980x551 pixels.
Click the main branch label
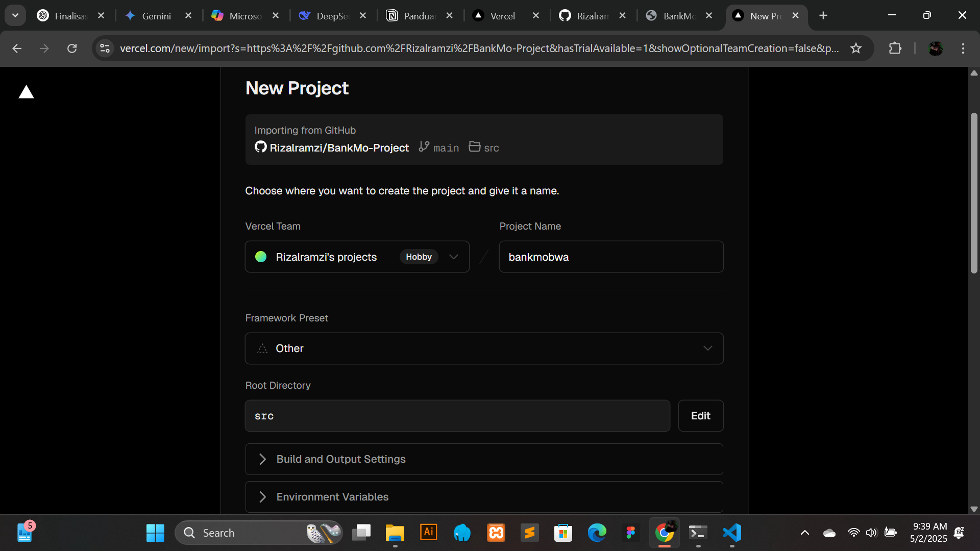click(x=439, y=147)
